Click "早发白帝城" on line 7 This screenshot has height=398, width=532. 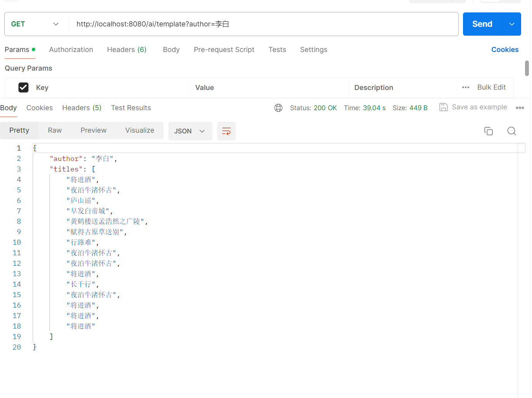coord(88,211)
